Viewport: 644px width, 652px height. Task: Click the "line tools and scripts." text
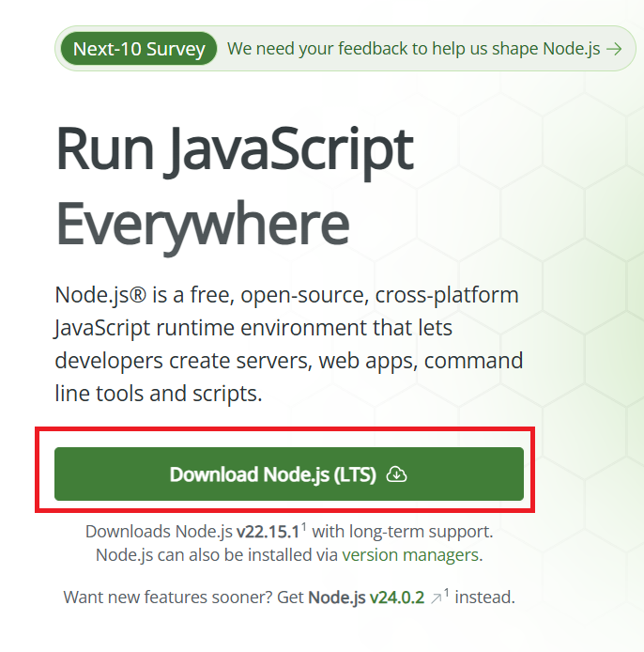click(x=158, y=394)
